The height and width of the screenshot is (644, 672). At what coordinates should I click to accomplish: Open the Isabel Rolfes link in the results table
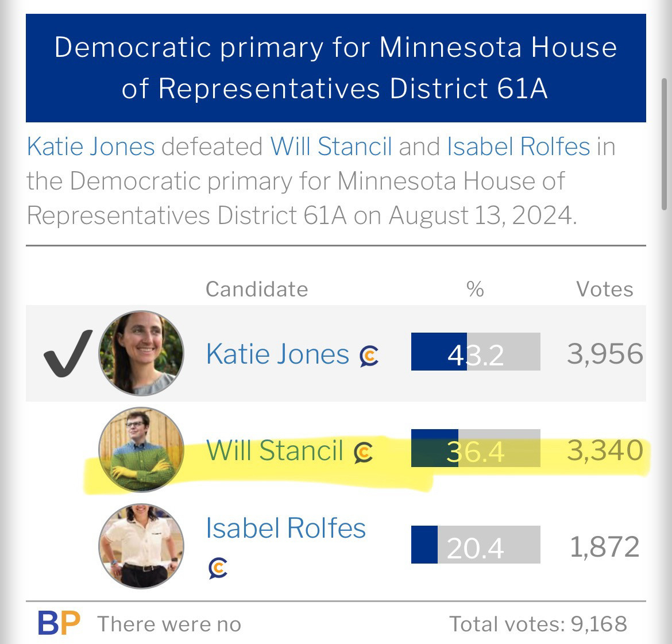[x=285, y=528]
